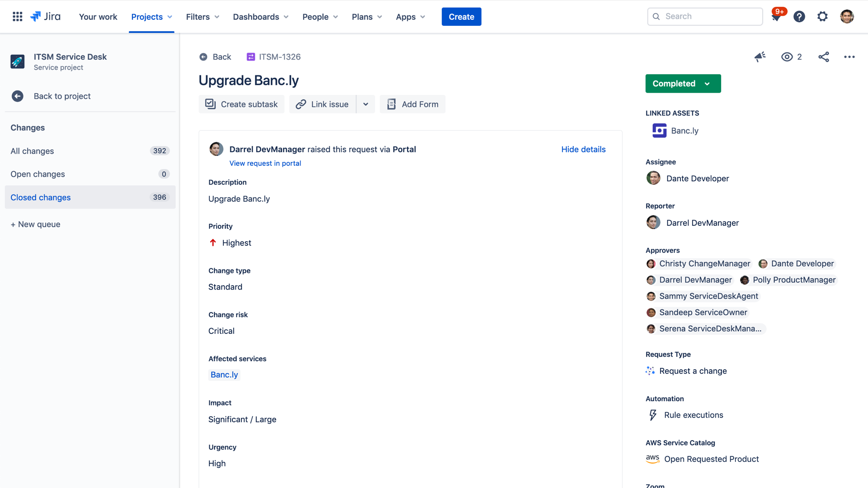This screenshot has height=488, width=868.
Task: Click the Back to project link
Action: [x=62, y=96]
